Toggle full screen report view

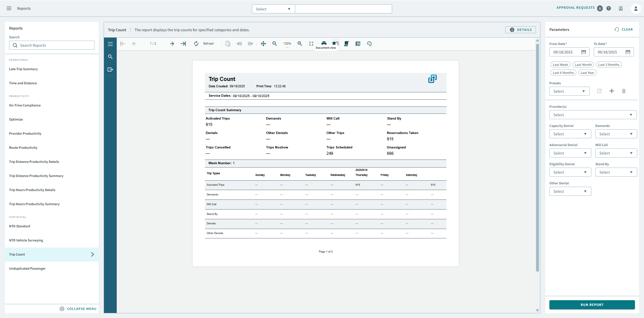coord(311,44)
